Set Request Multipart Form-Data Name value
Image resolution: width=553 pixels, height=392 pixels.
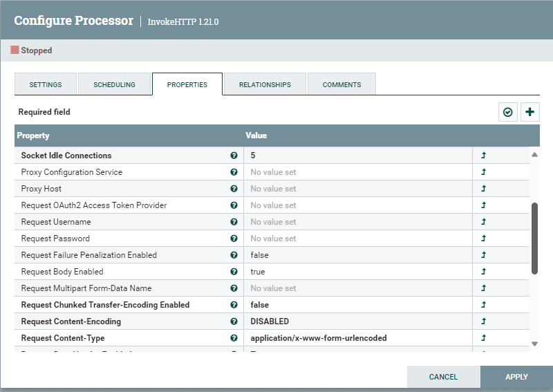[357, 288]
